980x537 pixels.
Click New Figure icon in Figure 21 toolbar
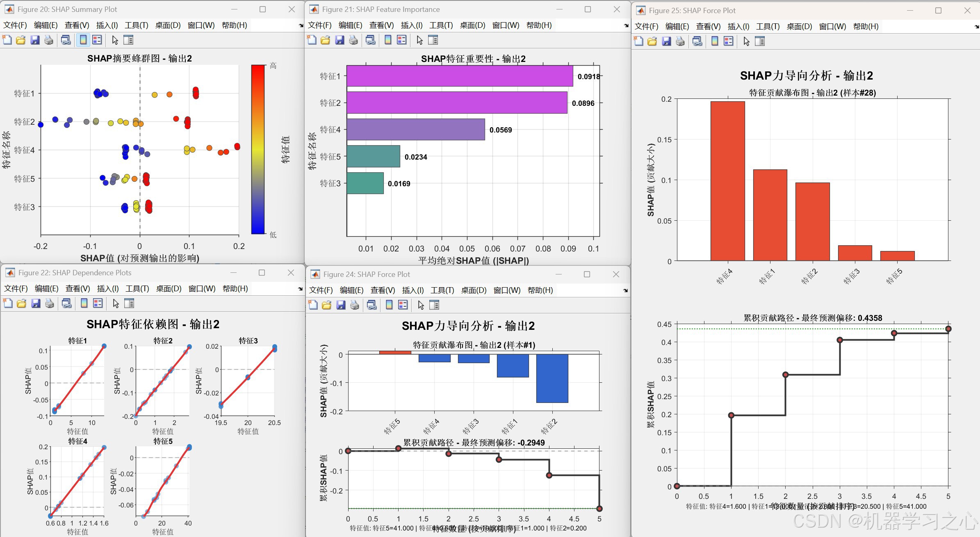pos(312,40)
